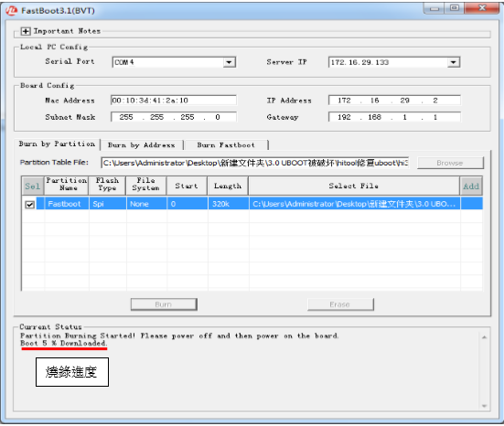This screenshot has height=426, width=504.
Task: Switch to the Burn by Partition tab
Action: pyautogui.click(x=57, y=144)
